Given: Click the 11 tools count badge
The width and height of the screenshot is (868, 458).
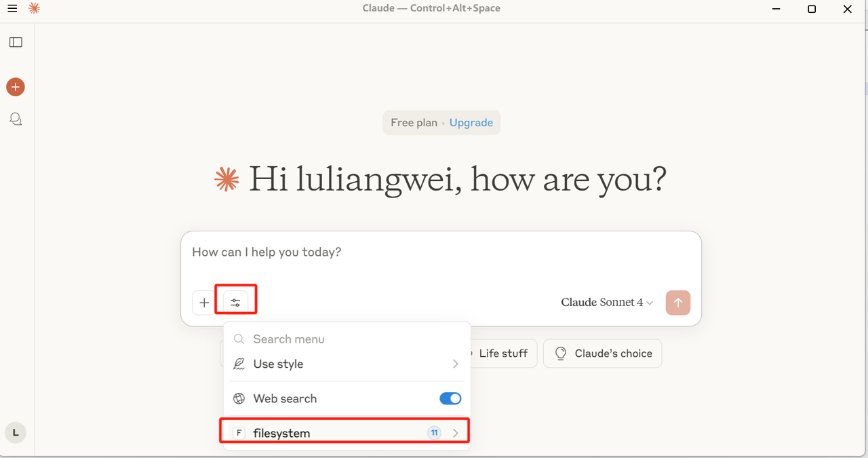Looking at the screenshot, I should click(x=434, y=433).
